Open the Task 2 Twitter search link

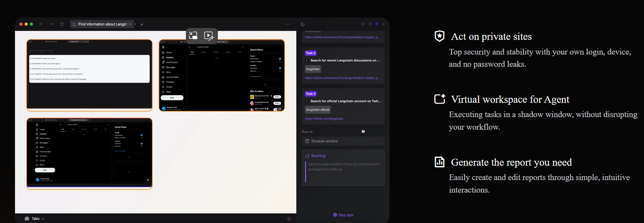click(x=342, y=78)
